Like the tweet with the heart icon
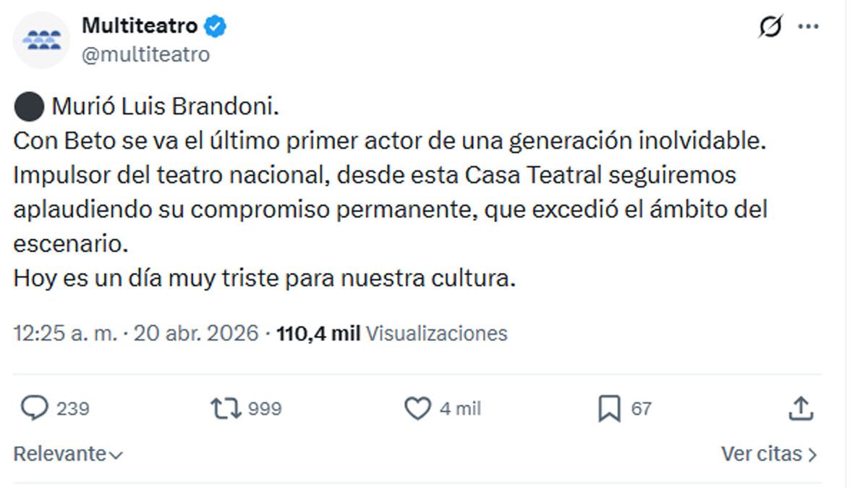The height and width of the screenshot is (488, 868). point(417,409)
